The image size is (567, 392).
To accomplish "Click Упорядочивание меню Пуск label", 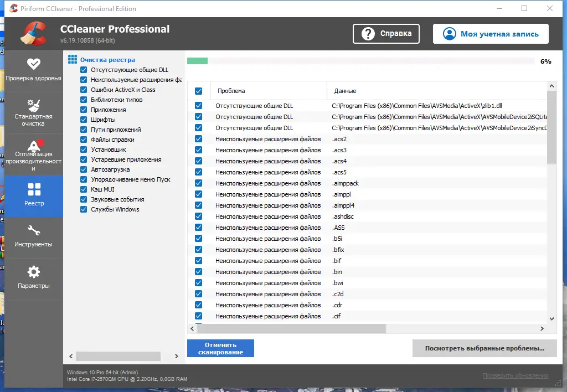I will point(131,179).
